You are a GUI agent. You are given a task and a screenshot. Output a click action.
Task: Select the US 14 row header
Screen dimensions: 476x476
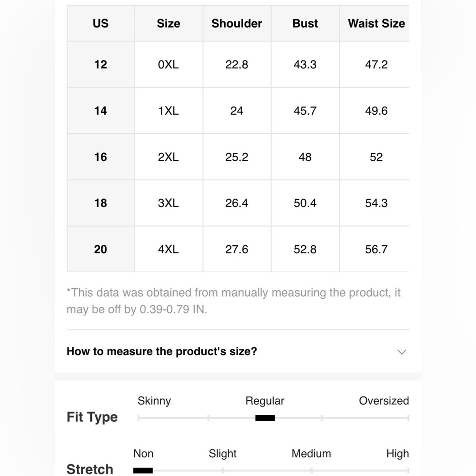[x=100, y=110]
